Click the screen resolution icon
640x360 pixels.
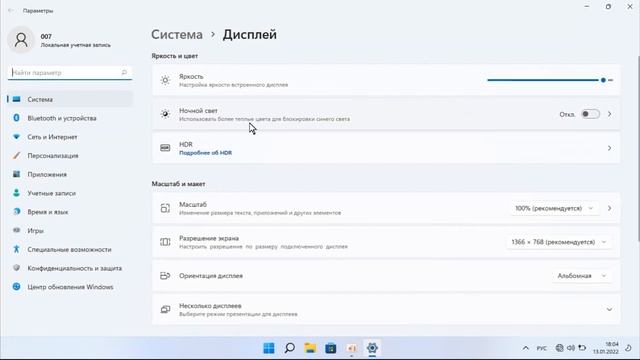pyautogui.click(x=165, y=242)
